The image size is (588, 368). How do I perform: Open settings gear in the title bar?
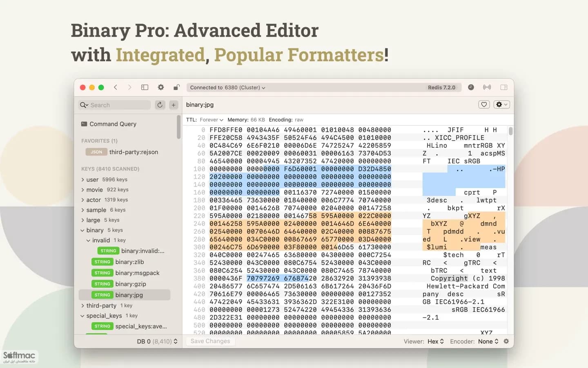(161, 87)
